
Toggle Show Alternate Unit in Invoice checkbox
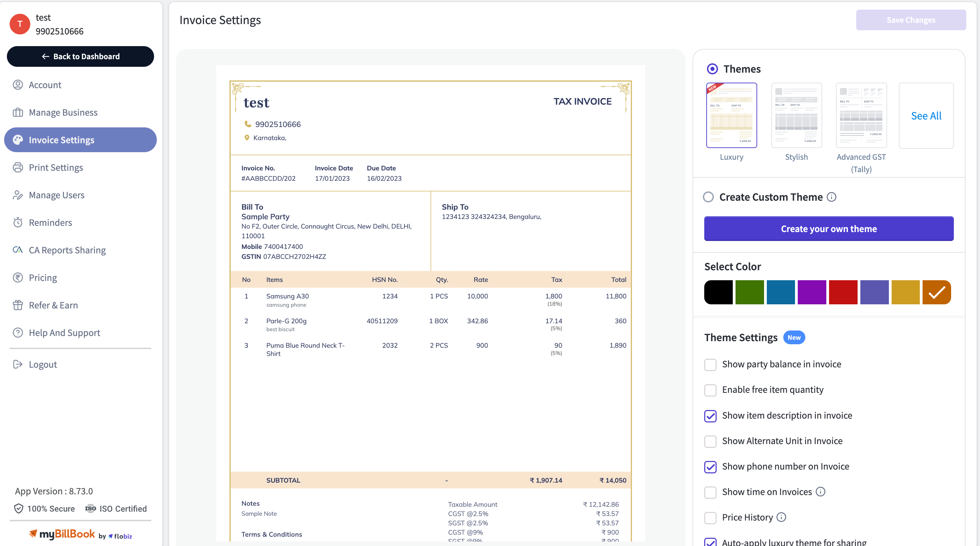click(x=710, y=441)
